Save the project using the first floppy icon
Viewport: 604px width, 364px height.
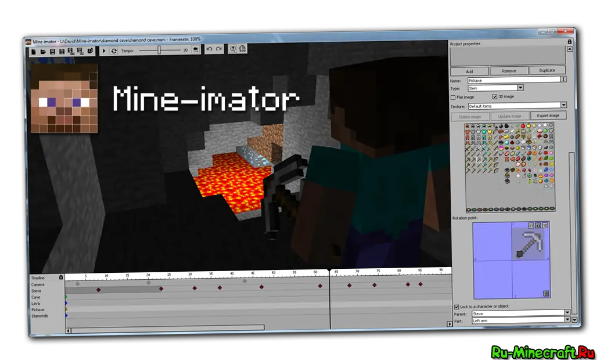pos(52,52)
